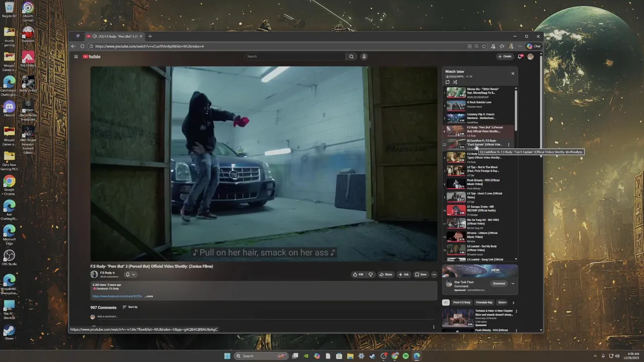Click the YouTube search magnifier button
Viewport: 644px width, 362px height.
click(x=352, y=57)
